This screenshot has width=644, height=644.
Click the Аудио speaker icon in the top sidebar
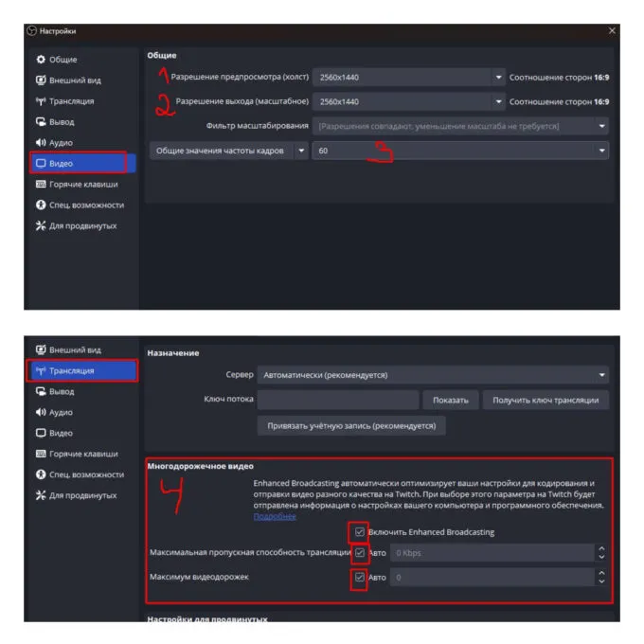(x=40, y=143)
